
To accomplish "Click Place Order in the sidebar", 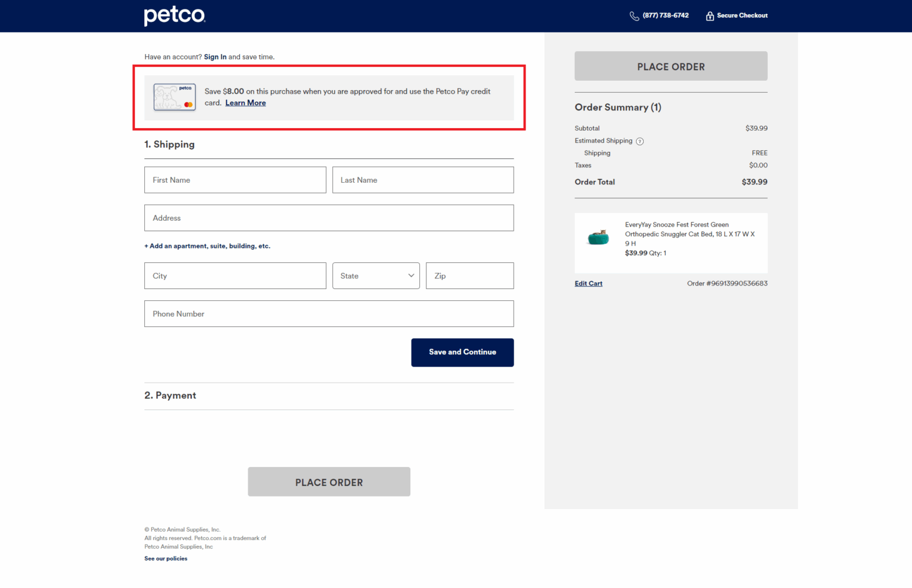I will point(670,66).
